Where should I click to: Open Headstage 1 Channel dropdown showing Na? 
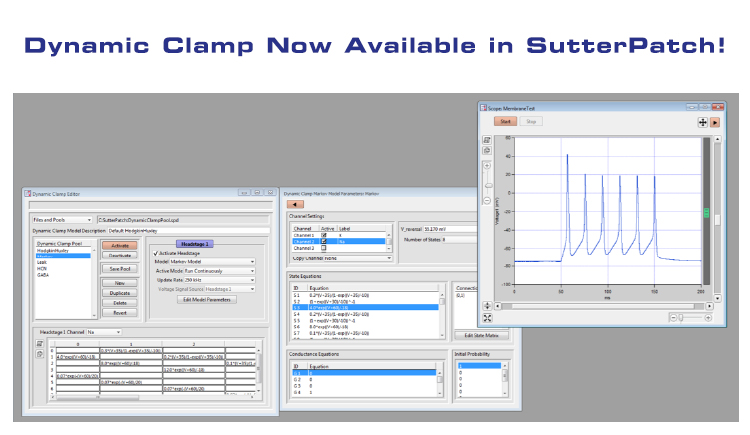[x=104, y=332]
